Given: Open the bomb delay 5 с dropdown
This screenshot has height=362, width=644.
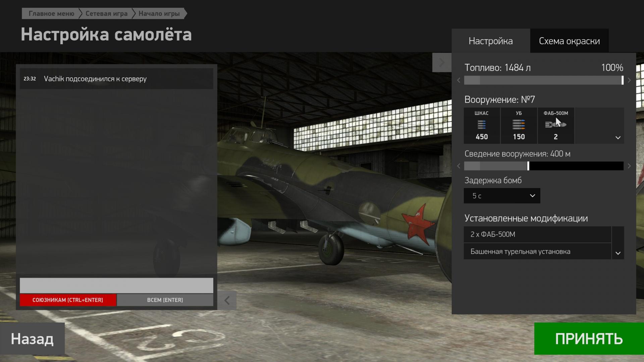Looking at the screenshot, I should 502,196.
